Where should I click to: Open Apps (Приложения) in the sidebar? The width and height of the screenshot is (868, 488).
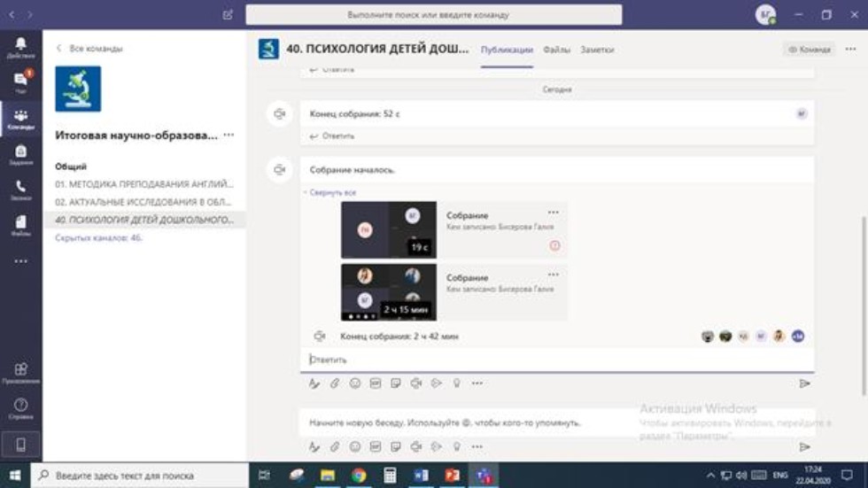[x=20, y=373]
